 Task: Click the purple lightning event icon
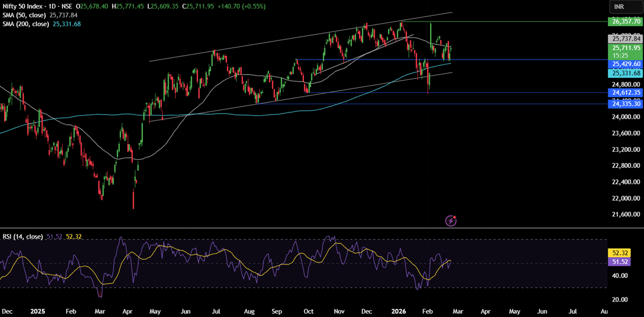[451, 221]
